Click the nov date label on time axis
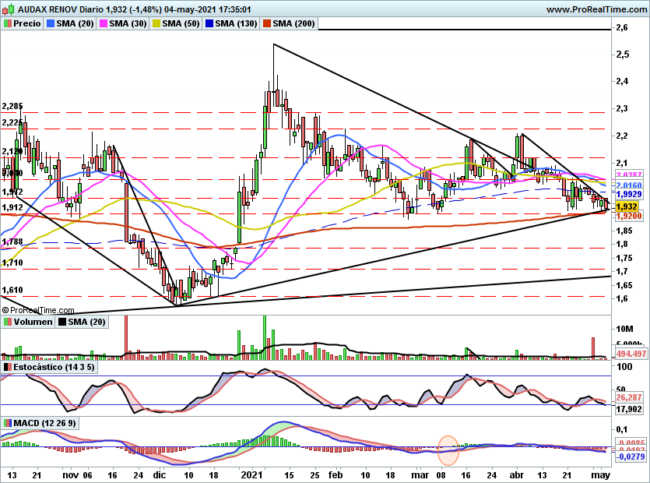The height and width of the screenshot is (483, 650). (70, 475)
